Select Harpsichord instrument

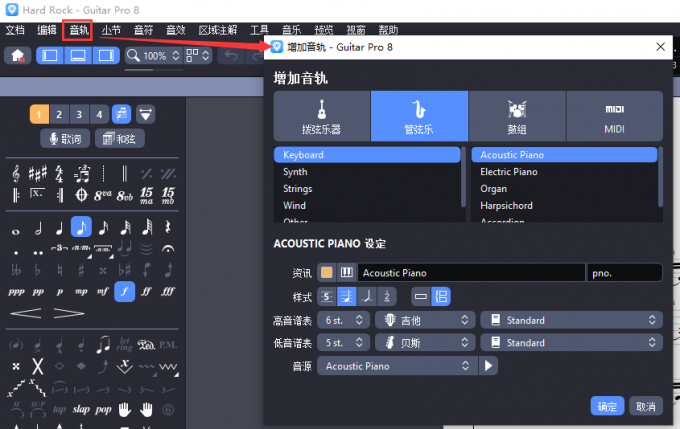pyautogui.click(x=564, y=206)
